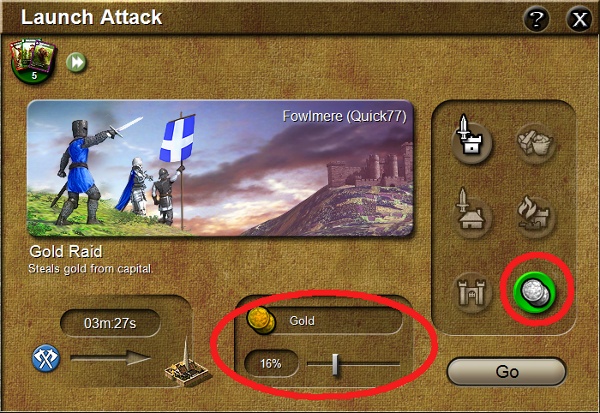Select the ransack village sword-and-house icon
600x413 pixels.
point(471,214)
